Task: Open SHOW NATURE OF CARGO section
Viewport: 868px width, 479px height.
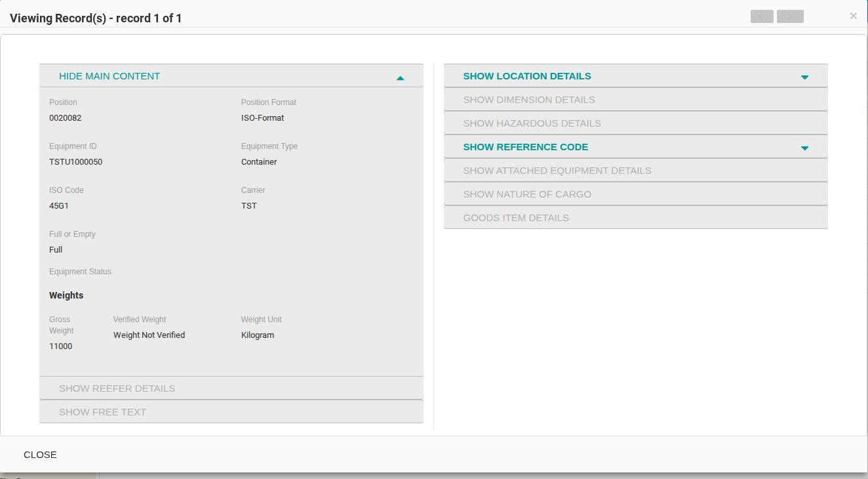Action: (635, 194)
